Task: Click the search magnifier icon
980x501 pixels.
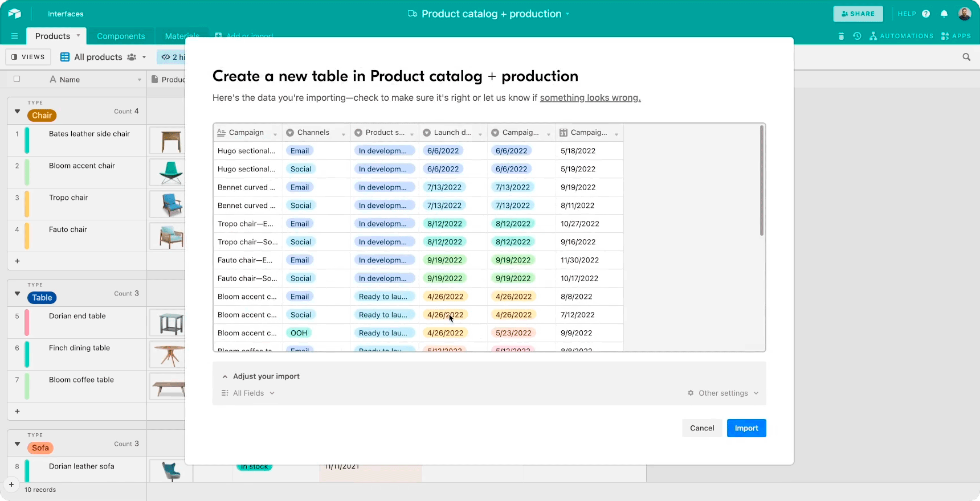Action: click(x=966, y=57)
